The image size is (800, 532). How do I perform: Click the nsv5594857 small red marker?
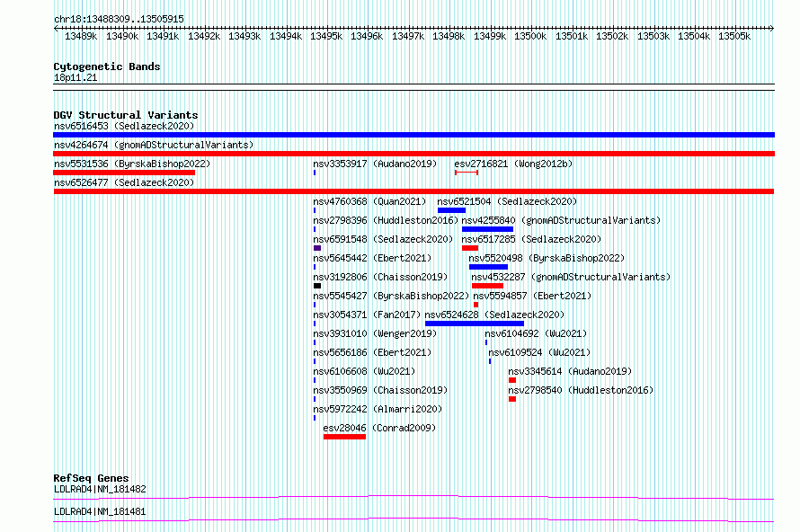click(x=476, y=305)
